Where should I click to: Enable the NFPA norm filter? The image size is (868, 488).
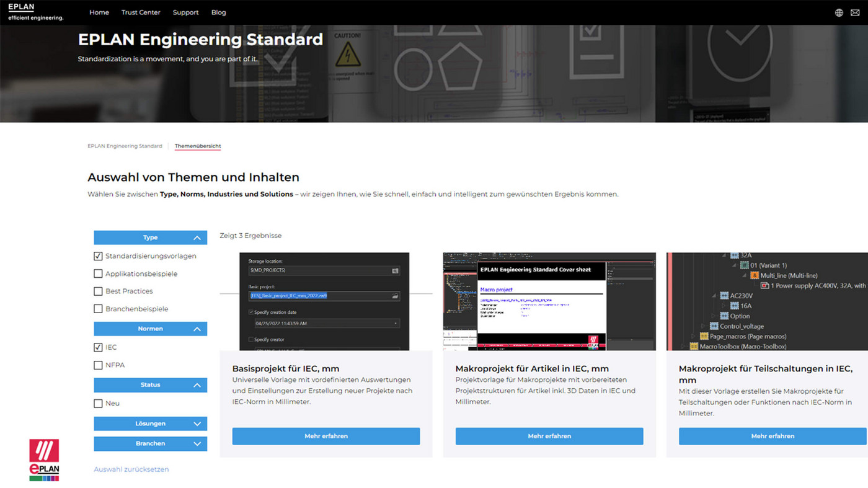(97, 365)
